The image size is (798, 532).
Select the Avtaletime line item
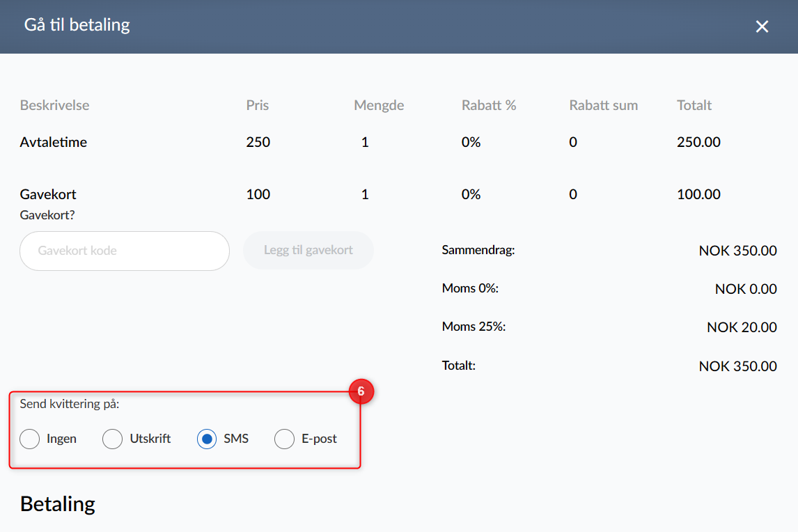pos(54,142)
